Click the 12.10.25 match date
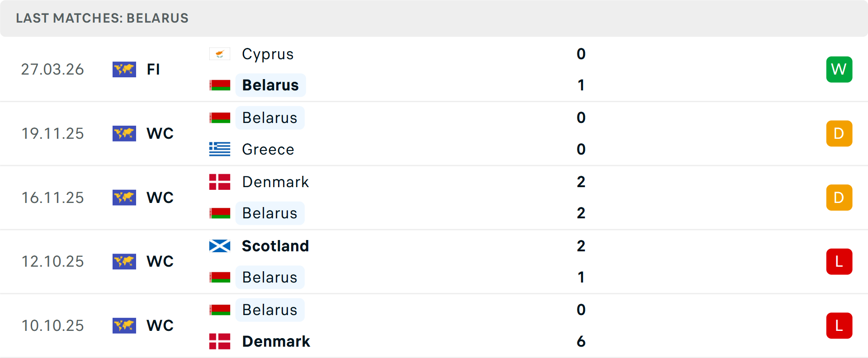The height and width of the screenshot is (358, 868). (52, 261)
